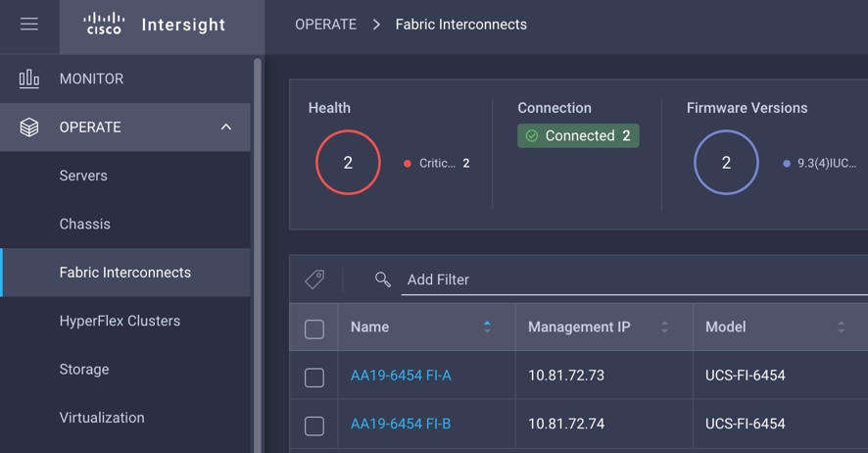Sort by the Name column arrows
The image size is (868, 453).
(x=487, y=327)
